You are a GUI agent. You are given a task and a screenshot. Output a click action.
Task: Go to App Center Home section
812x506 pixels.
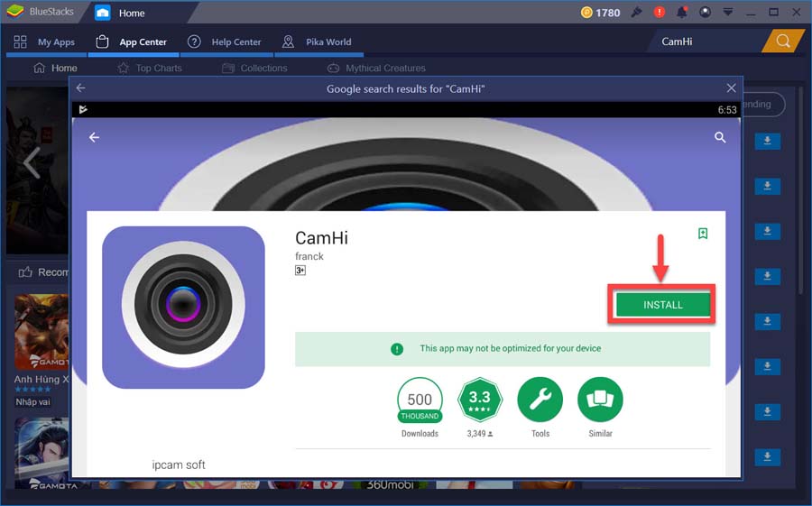point(55,68)
